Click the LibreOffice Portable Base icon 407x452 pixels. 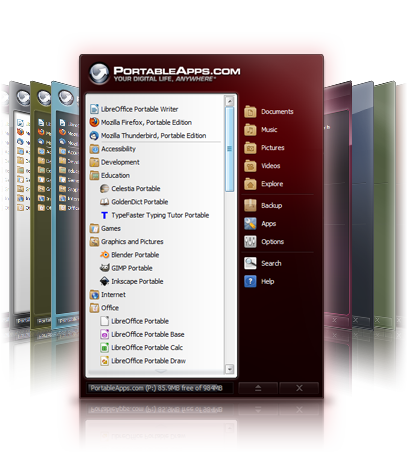click(105, 334)
